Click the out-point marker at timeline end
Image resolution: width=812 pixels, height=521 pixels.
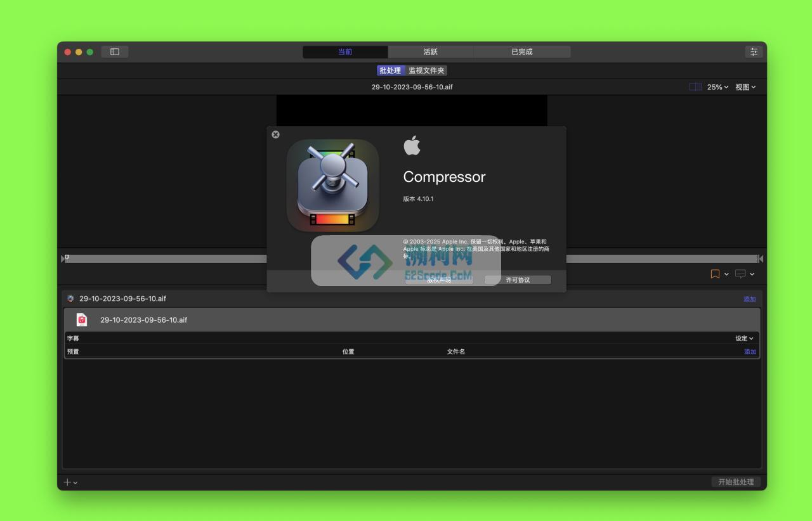pyautogui.click(x=761, y=259)
